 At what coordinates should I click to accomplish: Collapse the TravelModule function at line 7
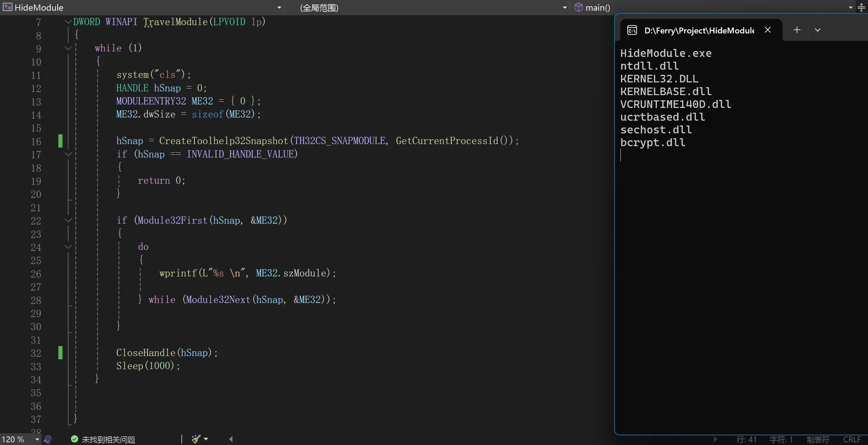point(68,22)
